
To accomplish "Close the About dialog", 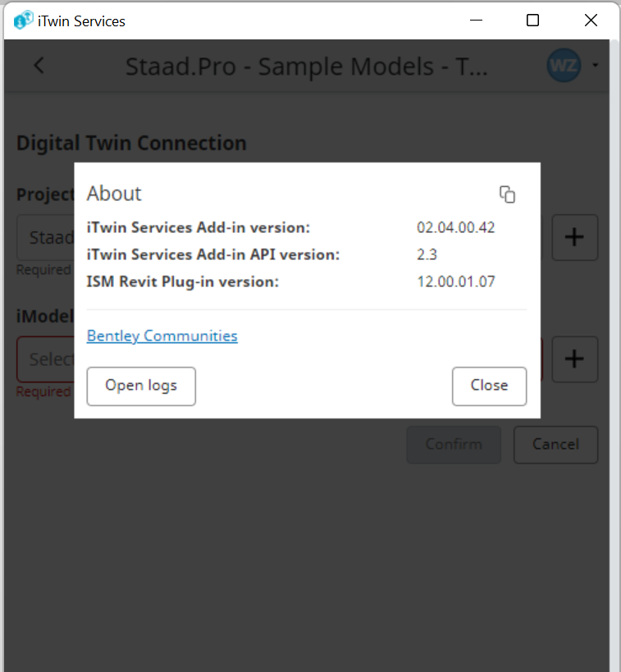I will coord(489,386).
